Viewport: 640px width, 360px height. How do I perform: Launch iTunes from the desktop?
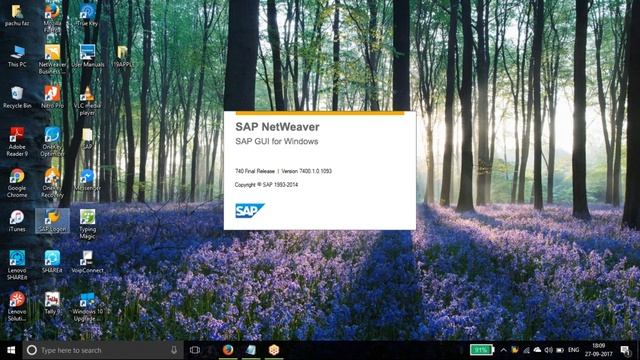point(17,221)
